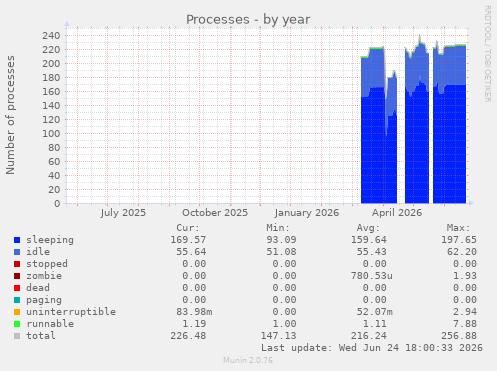
Task: Click idle average value 55.43
Action: click(372, 252)
